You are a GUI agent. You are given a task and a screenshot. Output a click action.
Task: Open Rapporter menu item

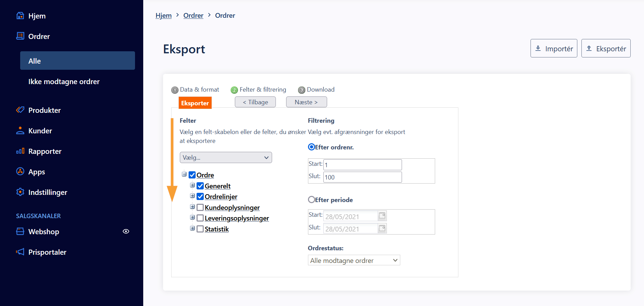45,151
